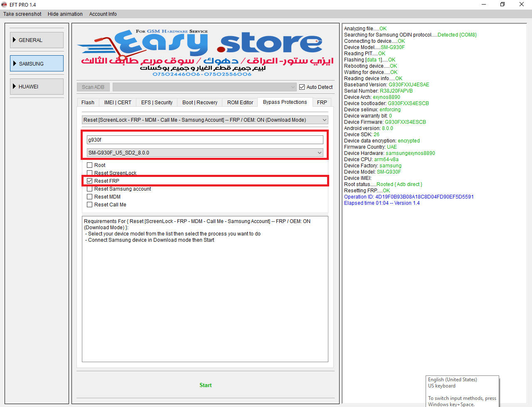Open the ADB device dropdown list
Screen dimensions: 532x407
pos(204,87)
